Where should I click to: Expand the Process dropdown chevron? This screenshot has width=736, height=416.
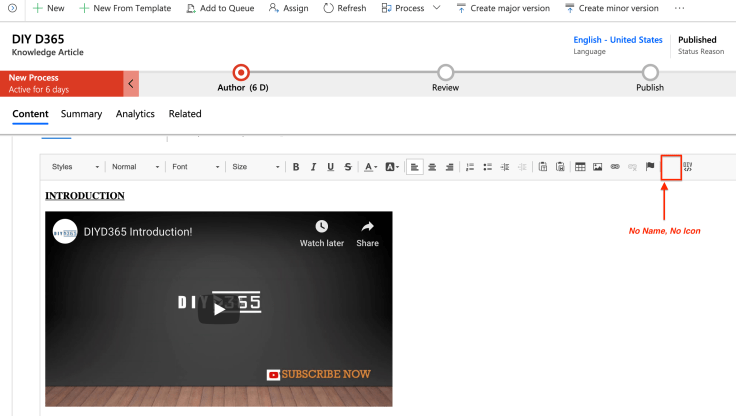coord(437,8)
